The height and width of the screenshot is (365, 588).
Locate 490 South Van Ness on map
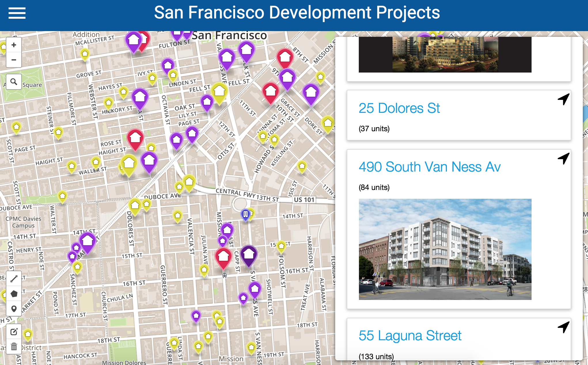pos(563,158)
